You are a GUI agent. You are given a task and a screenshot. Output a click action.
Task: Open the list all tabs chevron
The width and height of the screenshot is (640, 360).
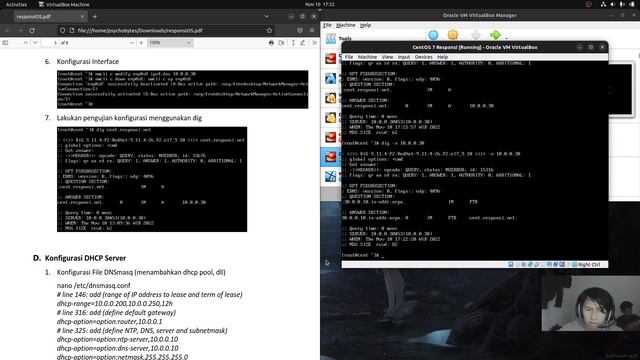point(267,16)
